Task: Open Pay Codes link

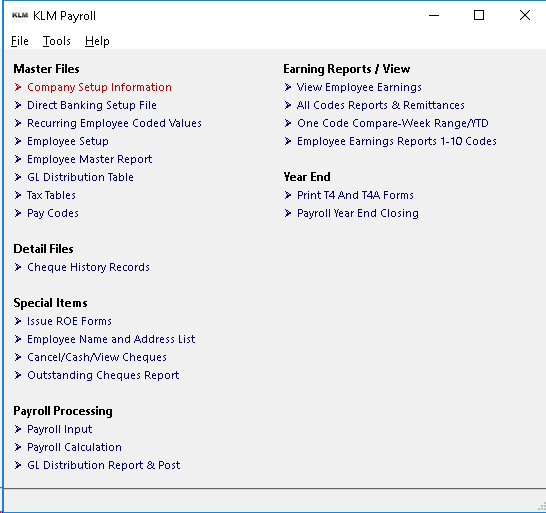Action: tap(53, 213)
